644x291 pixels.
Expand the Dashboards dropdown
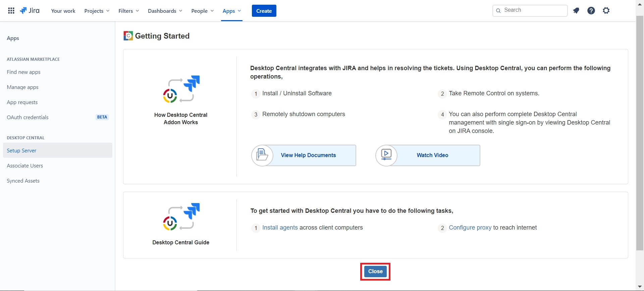click(x=165, y=11)
